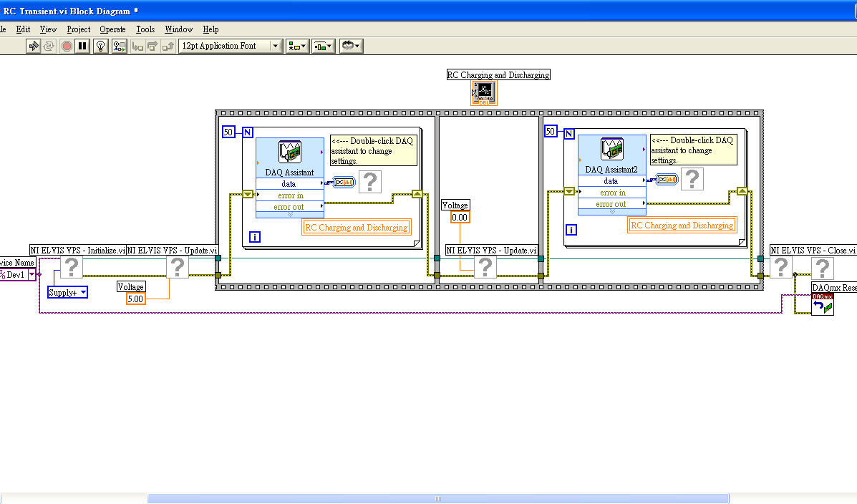Click the Supply+ enum constant

tap(67, 292)
